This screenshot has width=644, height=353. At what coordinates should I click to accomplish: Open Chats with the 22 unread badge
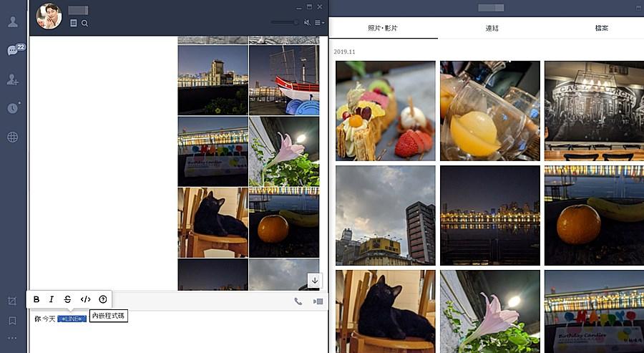[x=13, y=50]
